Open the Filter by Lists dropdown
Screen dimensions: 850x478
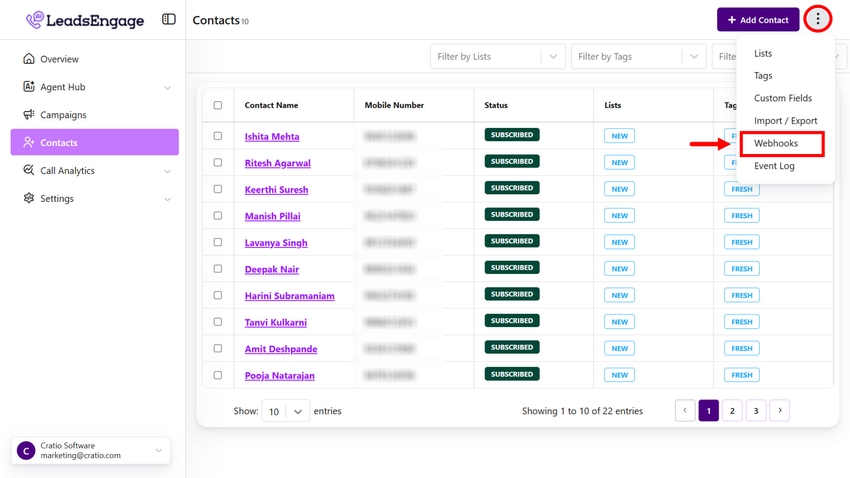click(497, 57)
